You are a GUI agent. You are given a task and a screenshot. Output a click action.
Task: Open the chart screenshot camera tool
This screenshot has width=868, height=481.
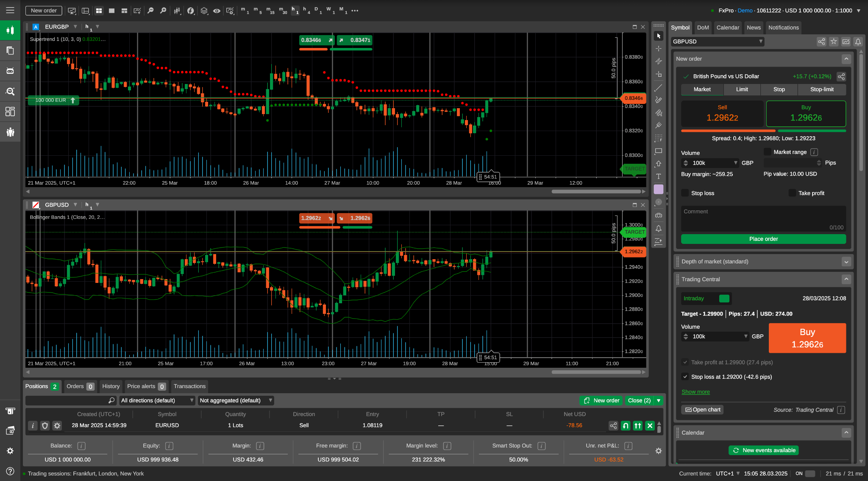tap(658, 215)
